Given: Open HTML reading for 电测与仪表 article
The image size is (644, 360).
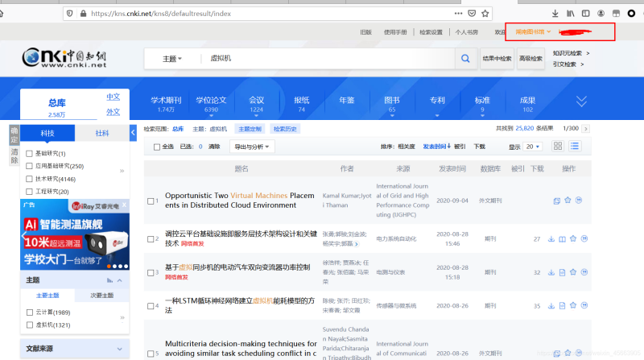Looking at the screenshot, I should tap(562, 272).
